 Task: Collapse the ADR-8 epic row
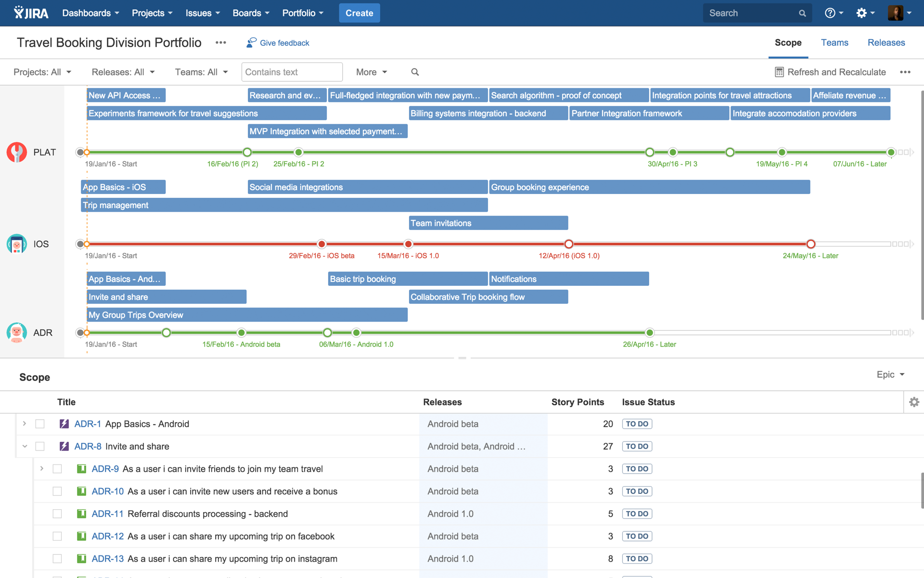(25, 446)
